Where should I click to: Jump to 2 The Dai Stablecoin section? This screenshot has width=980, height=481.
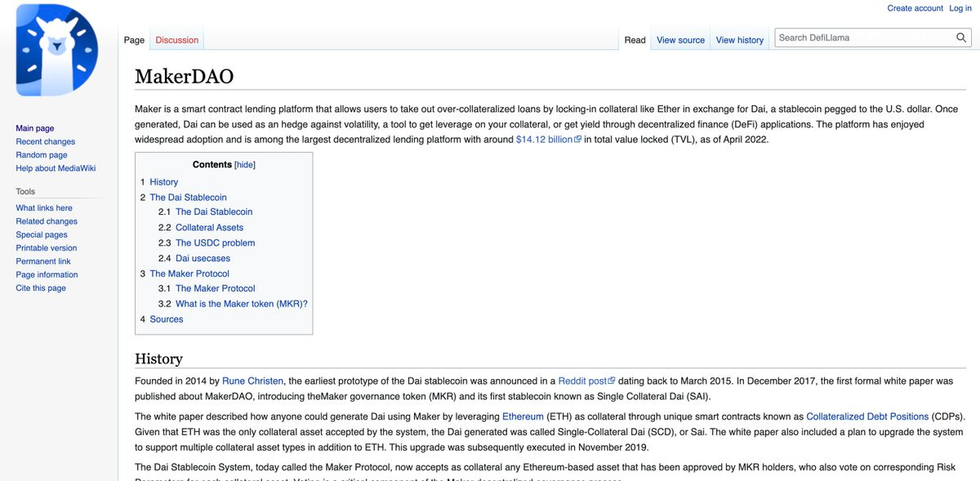click(183, 198)
